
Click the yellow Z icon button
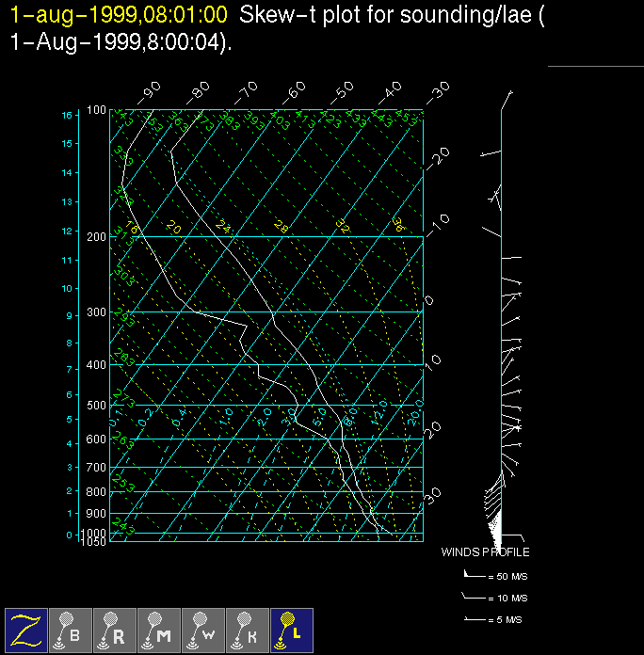coord(27,630)
